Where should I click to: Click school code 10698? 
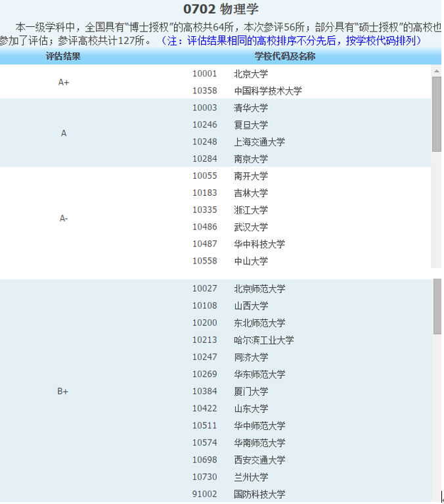pos(205,459)
